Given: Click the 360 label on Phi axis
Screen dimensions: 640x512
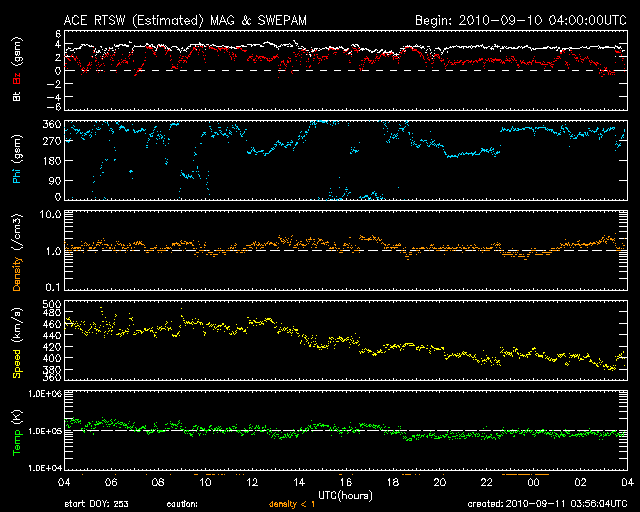Looking at the screenshot, I should [52, 124].
